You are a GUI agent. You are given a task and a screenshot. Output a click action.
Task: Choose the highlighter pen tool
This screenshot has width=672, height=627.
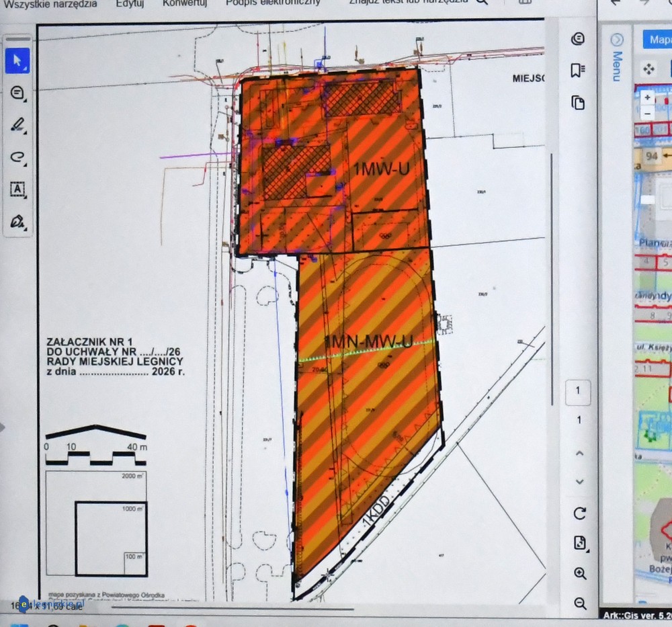click(x=17, y=125)
